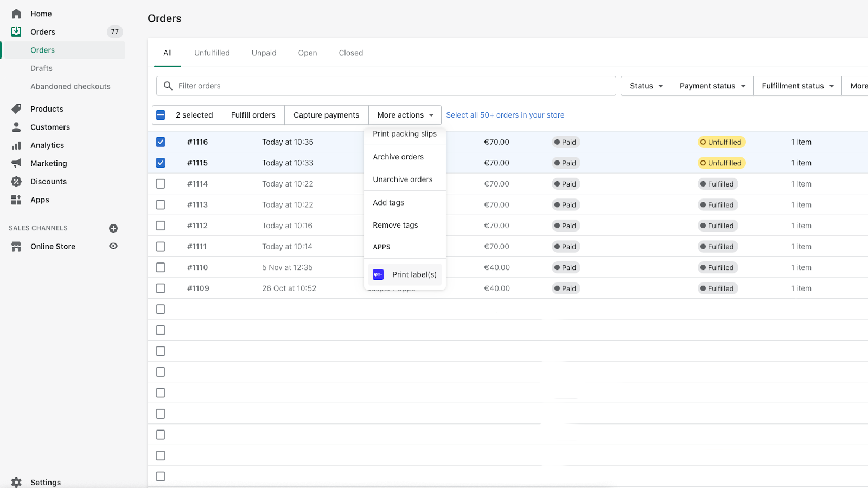The height and width of the screenshot is (488, 868).
Task: Open Discounts via the percent badge icon
Action: point(16,182)
